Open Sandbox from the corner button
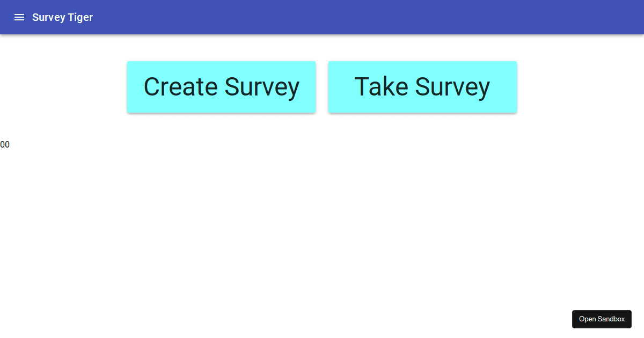The image size is (644, 338). (602, 319)
